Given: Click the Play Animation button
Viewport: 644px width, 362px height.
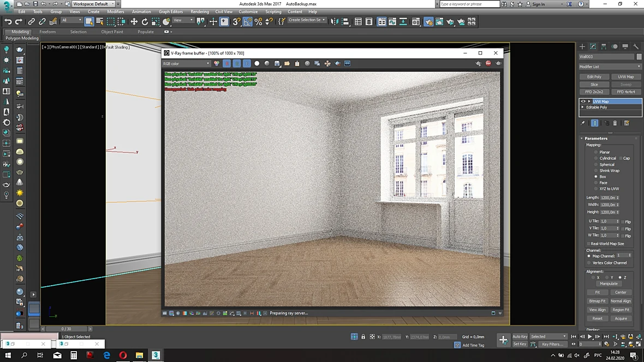Looking at the screenshot, I should [590, 336].
